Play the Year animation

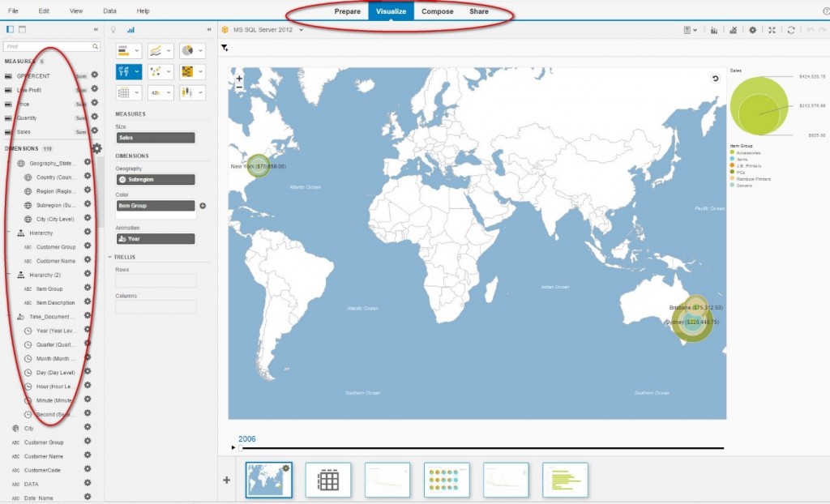pyautogui.click(x=233, y=447)
